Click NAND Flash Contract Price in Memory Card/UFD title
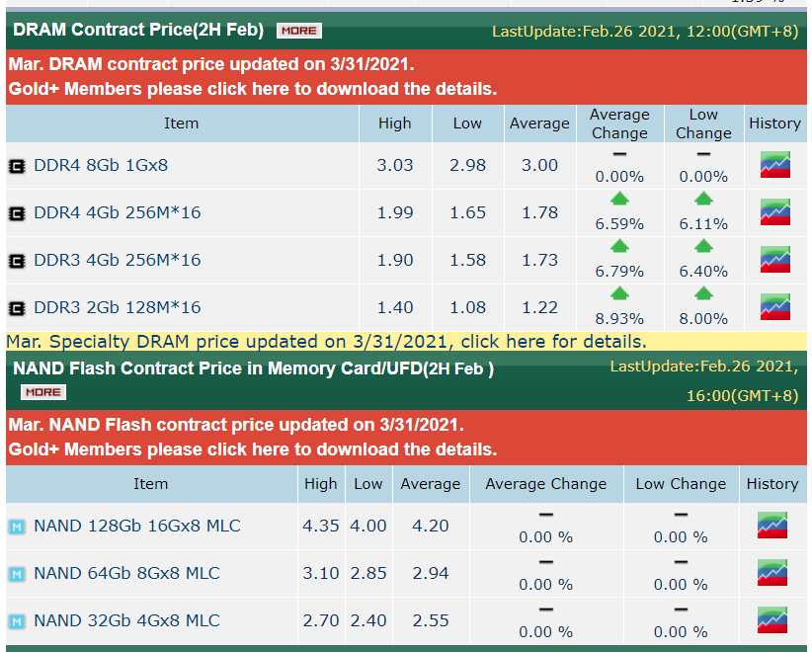Viewport: 812px width, 652px height. [x=253, y=368]
